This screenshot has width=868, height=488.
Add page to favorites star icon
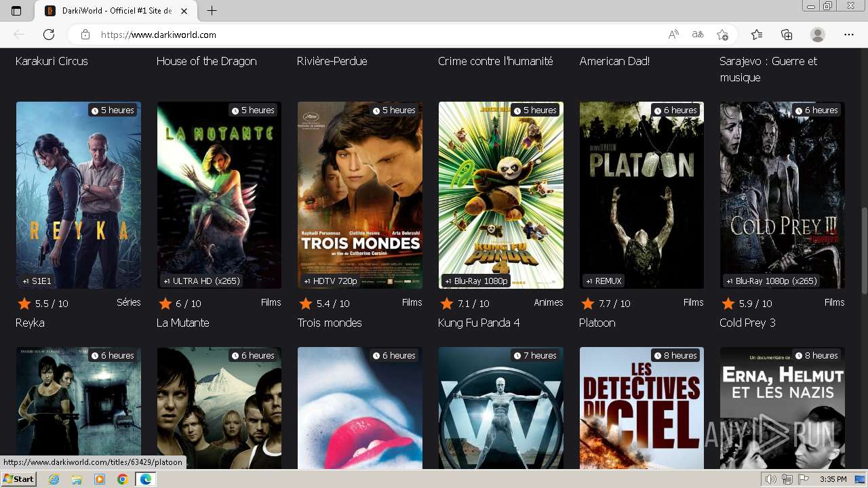722,35
